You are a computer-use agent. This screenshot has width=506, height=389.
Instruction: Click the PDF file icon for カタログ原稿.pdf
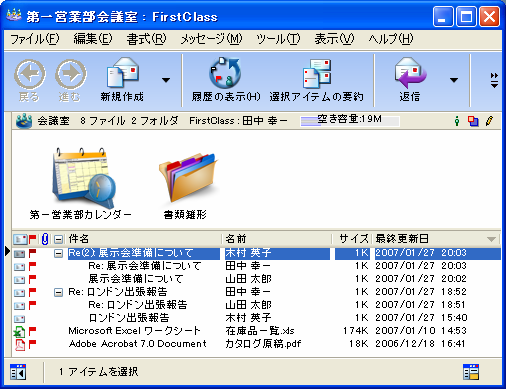[x=20, y=345]
